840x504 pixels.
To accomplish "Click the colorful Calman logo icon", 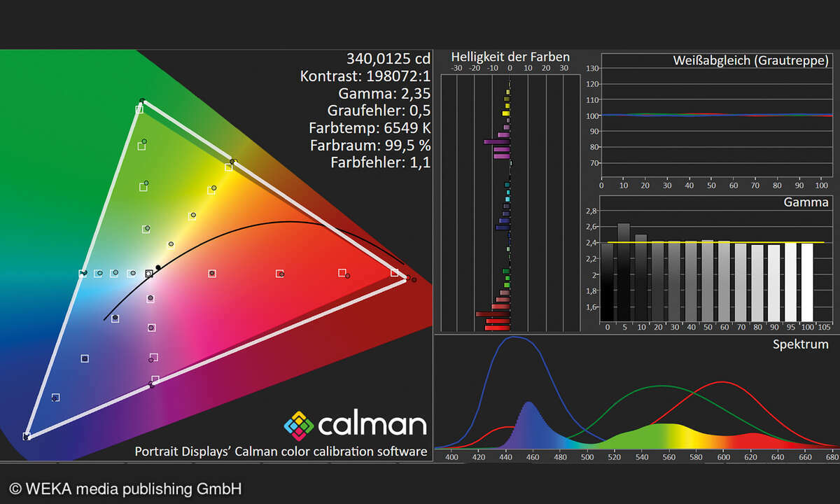I will pos(297,424).
